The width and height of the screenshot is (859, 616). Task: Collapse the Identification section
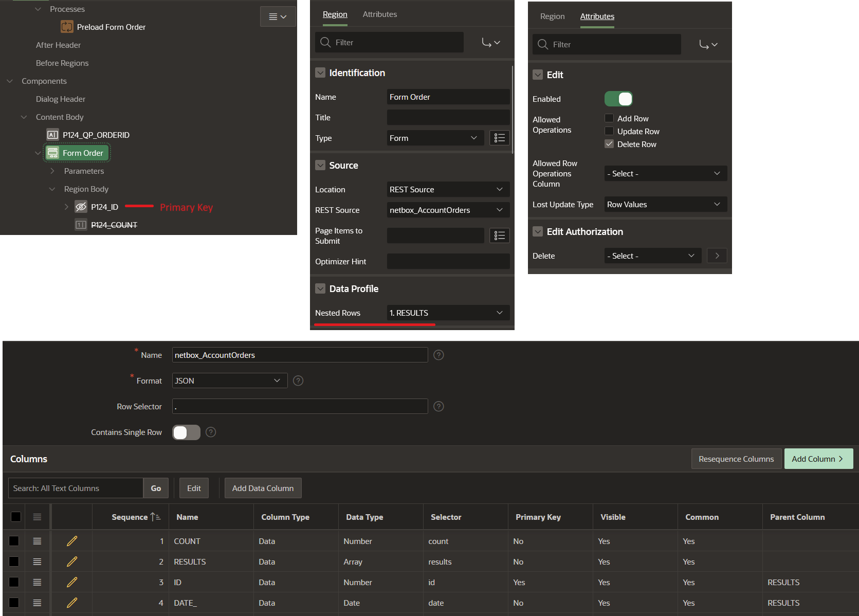(x=320, y=73)
